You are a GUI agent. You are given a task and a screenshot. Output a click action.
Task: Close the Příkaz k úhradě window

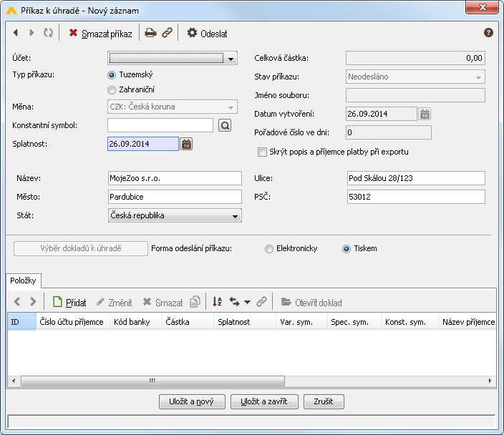click(482, 7)
